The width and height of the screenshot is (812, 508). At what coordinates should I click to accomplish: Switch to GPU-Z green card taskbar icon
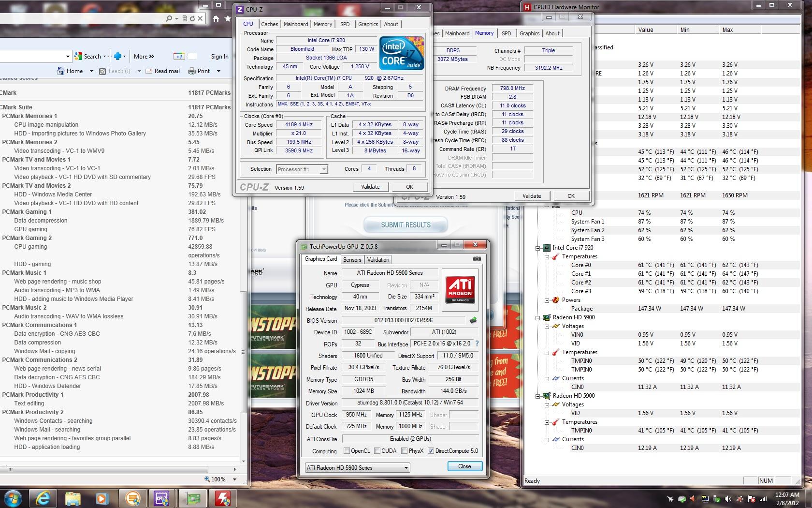(193, 498)
